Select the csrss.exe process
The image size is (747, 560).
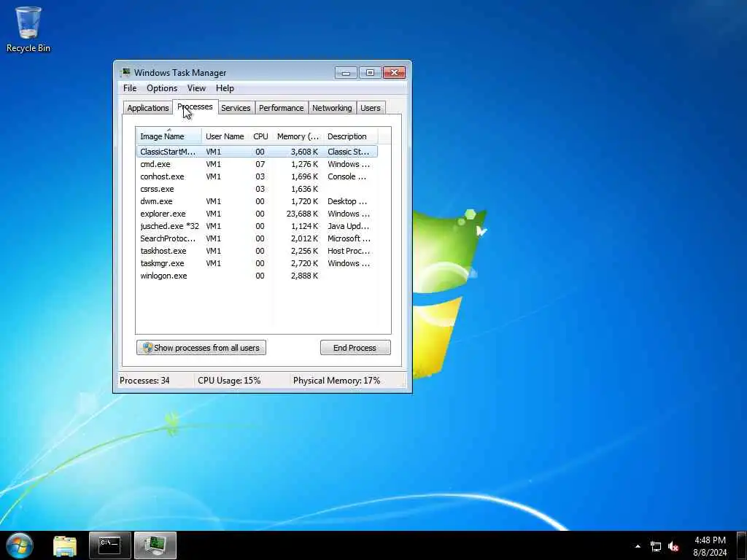[x=257, y=189]
